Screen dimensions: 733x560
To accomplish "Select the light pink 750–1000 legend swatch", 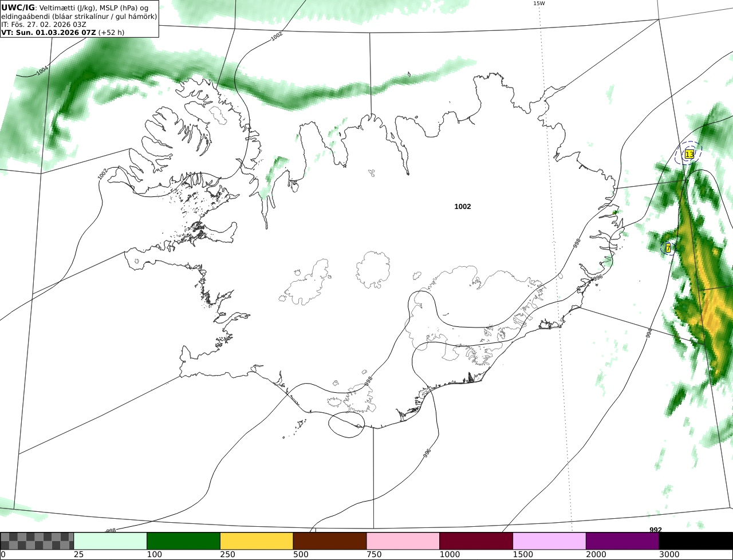I will (x=403, y=541).
